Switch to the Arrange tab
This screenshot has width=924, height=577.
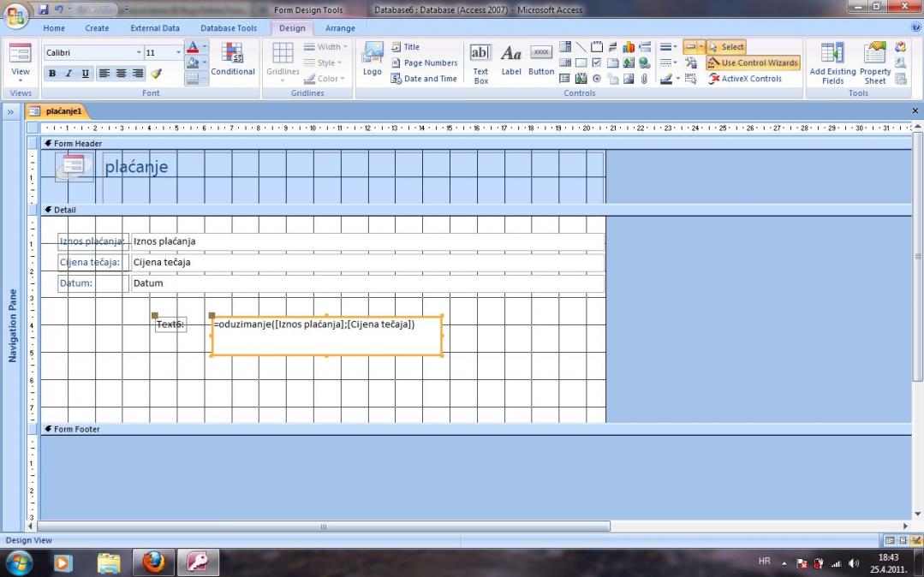[340, 27]
